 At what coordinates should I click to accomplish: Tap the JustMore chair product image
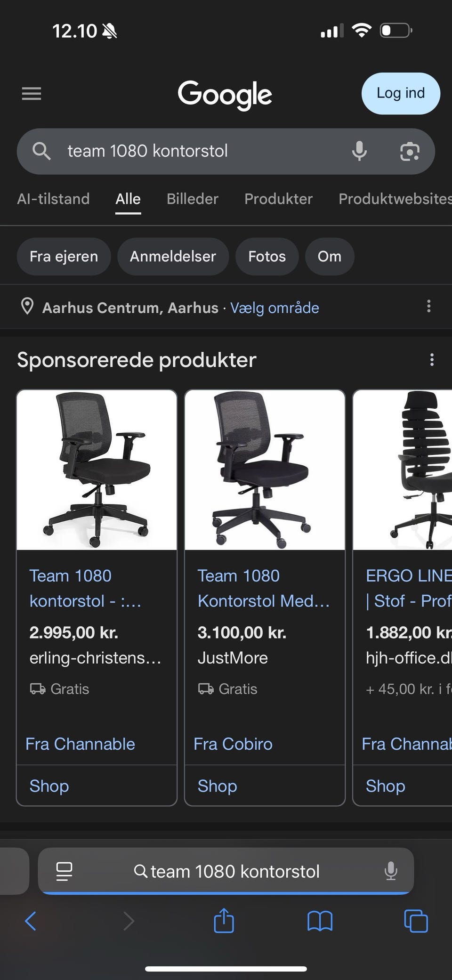pyautogui.click(x=265, y=470)
